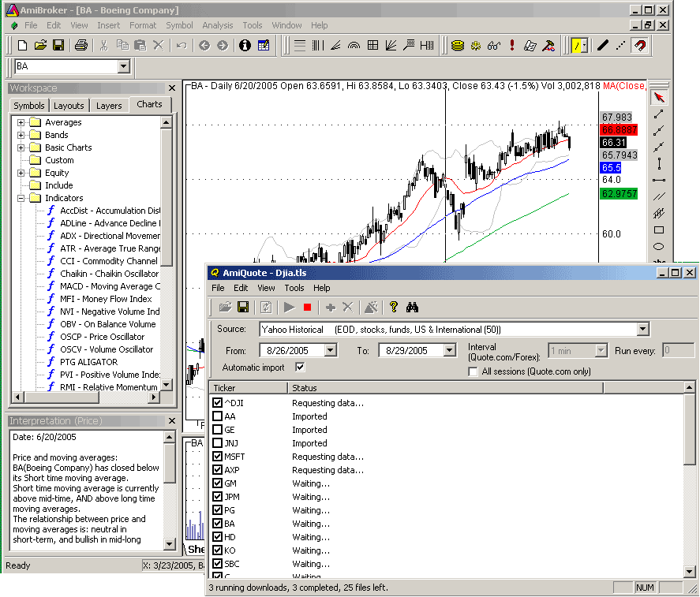Click the AmiQuote ticker list scrollbar thumb
This screenshot has width=700, height=597.
tap(689, 429)
